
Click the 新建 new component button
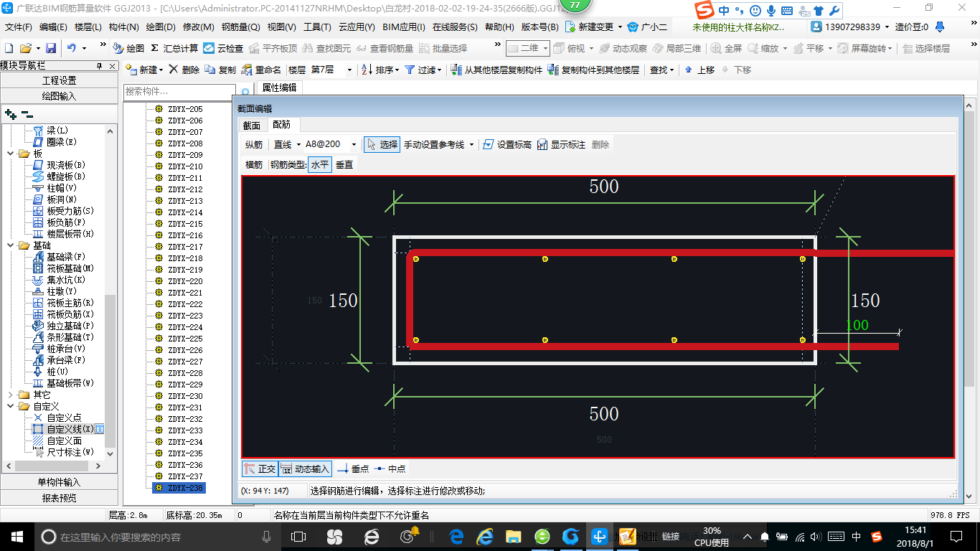143,70
